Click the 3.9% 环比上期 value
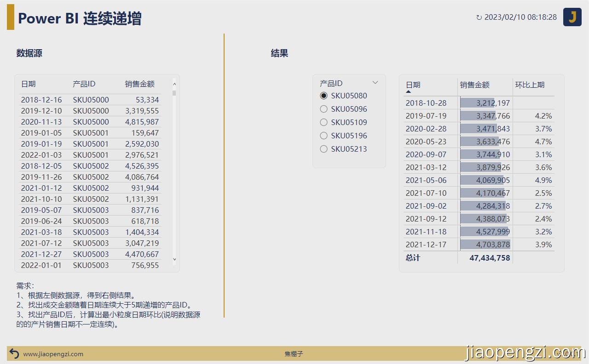 coord(543,245)
